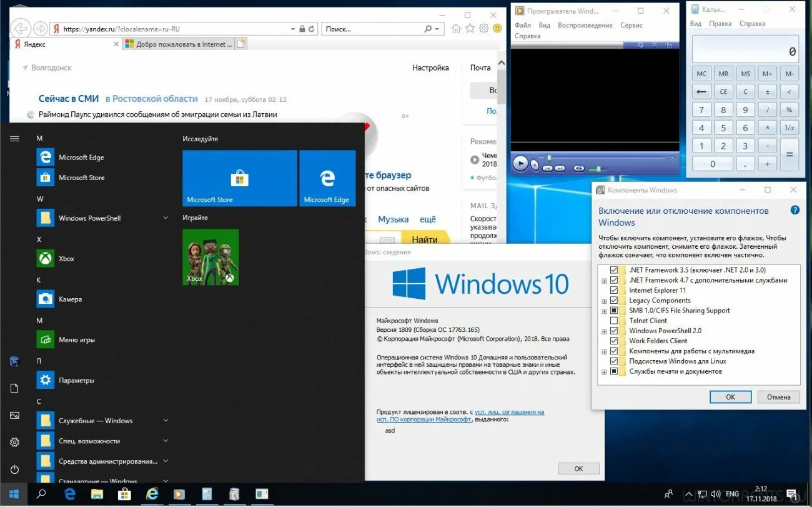Click the Start sidebar Documents icon

[x=14, y=388]
